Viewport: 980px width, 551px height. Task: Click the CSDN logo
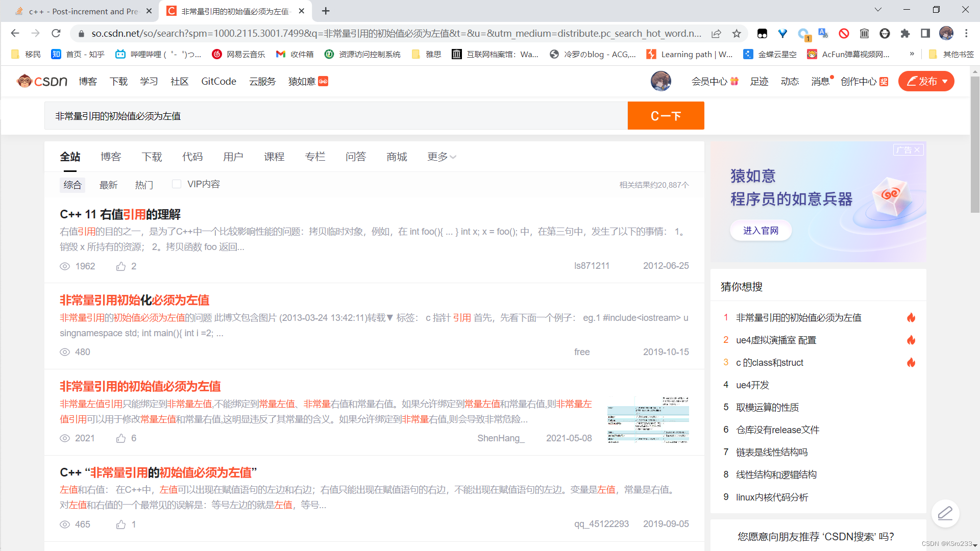pos(42,81)
